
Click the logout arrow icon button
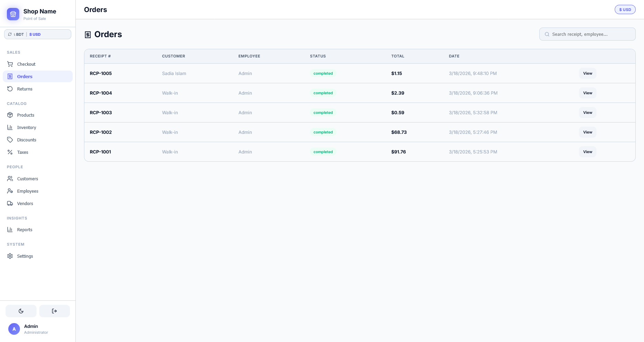tap(54, 311)
